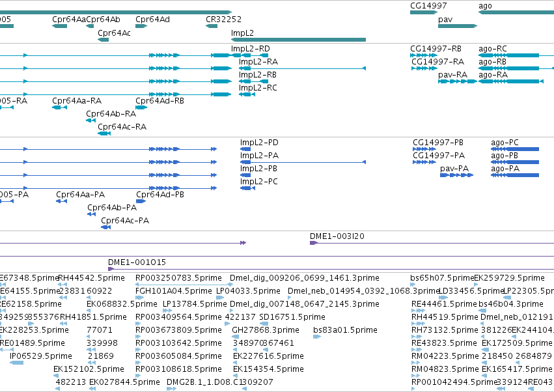Viewport: 554px width, 392px height.
Task: Click the ago gene label
Action: 485,6
